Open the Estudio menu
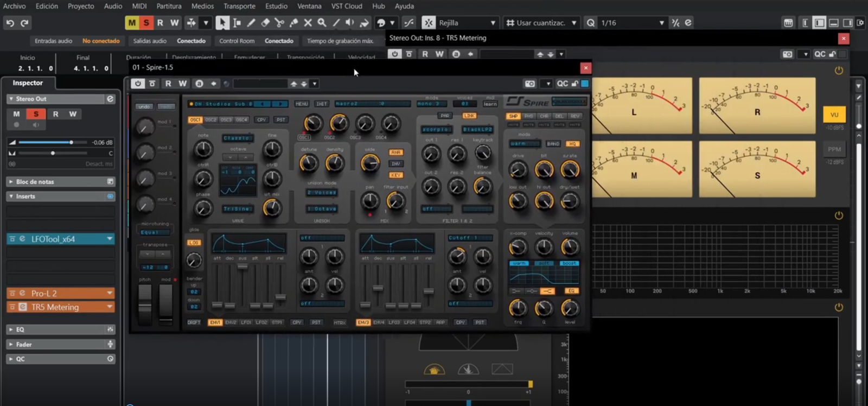The image size is (868, 406). click(276, 6)
